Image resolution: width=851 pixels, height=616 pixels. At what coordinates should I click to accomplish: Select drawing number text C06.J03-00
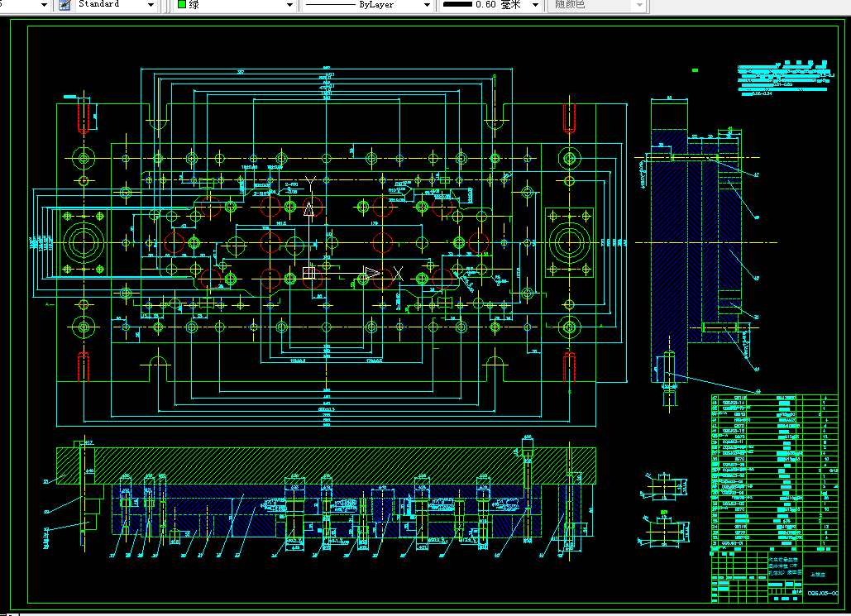(x=823, y=593)
